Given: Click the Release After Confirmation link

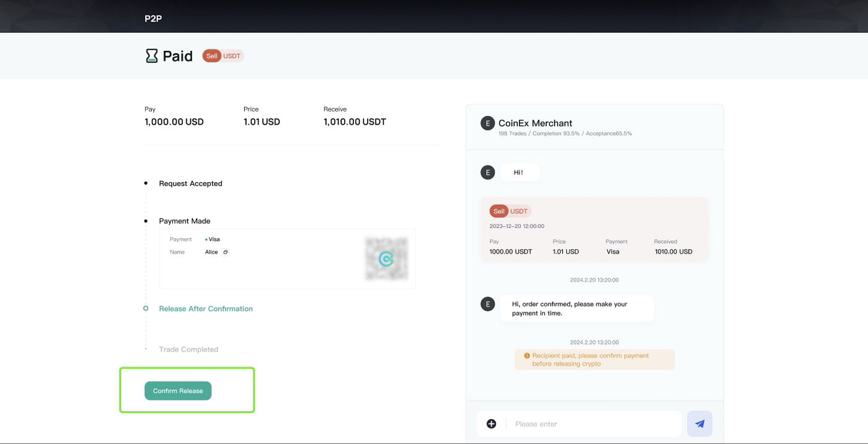Looking at the screenshot, I should tap(205, 308).
